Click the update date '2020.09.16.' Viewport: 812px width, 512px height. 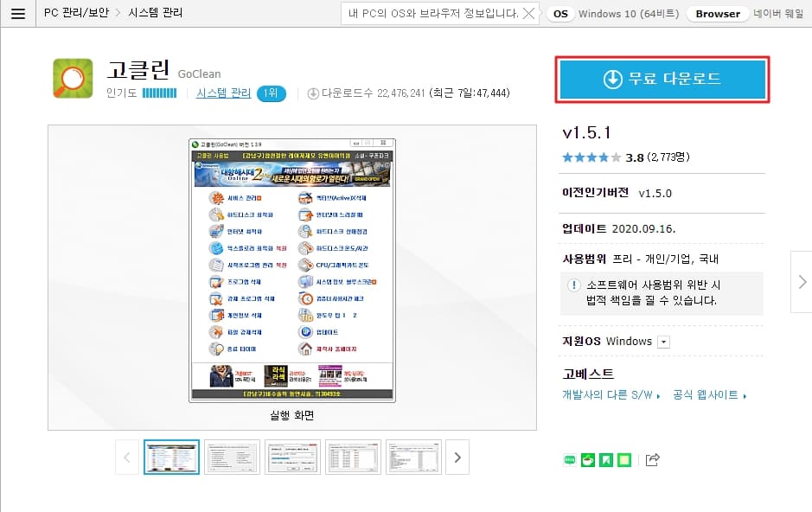pos(643,229)
